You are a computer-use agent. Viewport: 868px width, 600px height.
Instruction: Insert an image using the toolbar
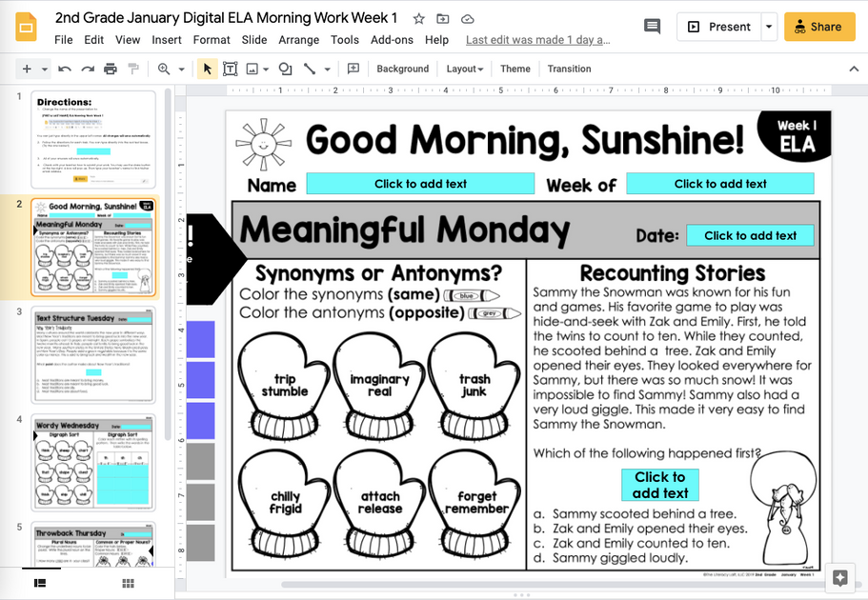(x=252, y=69)
